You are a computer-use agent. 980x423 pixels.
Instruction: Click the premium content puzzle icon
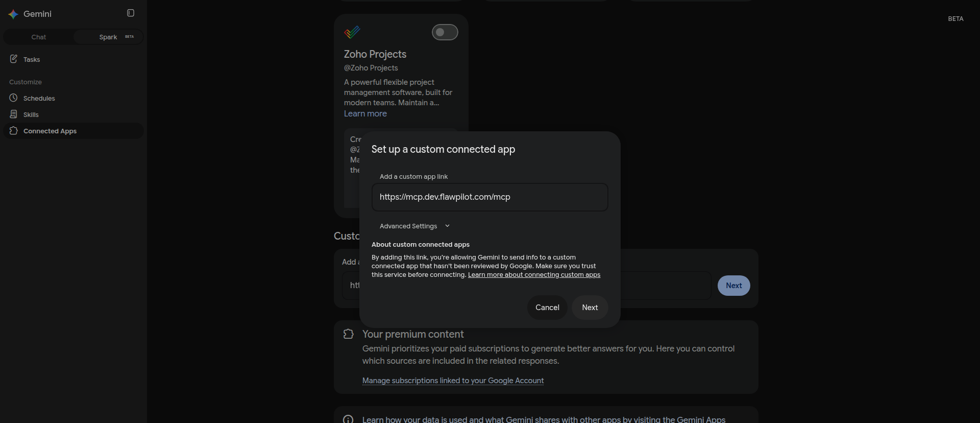click(349, 334)
